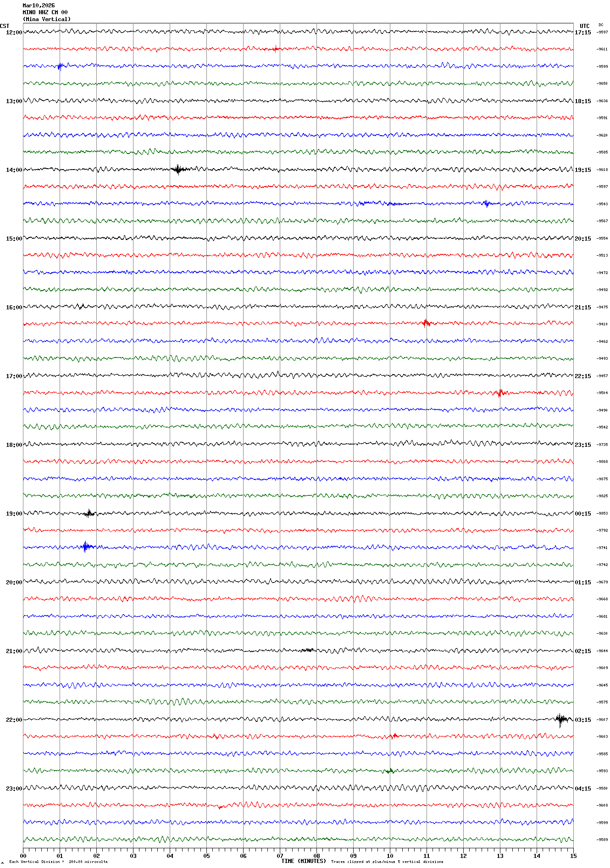
Task: Click the Each Vertical Division scale note
Action: [58, 862]
